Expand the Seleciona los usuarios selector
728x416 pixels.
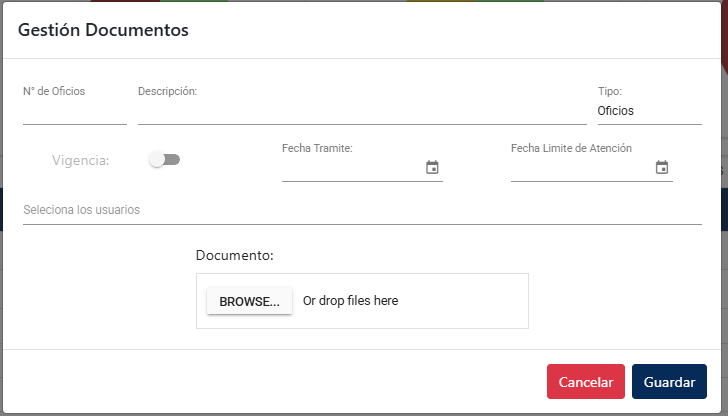coord(362,210)
